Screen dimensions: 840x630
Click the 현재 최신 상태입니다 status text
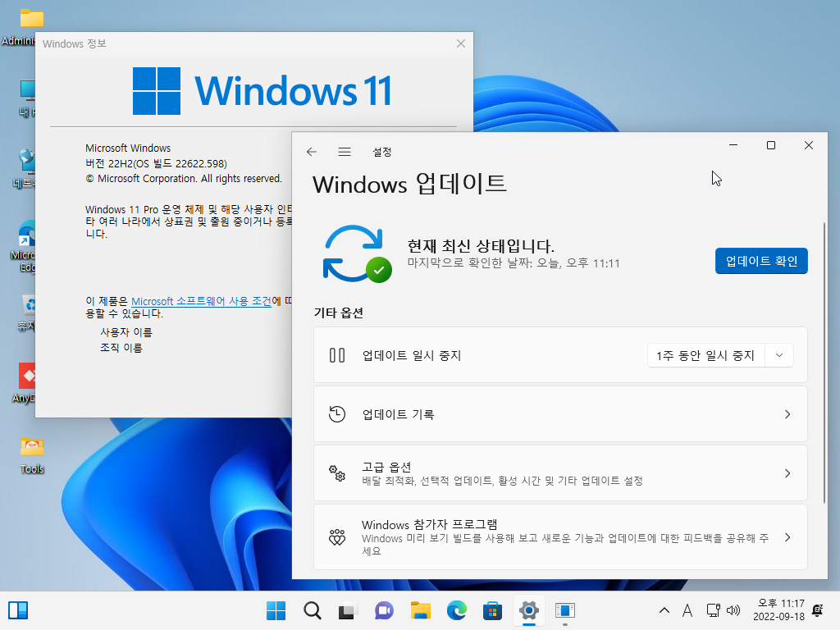pos(481,246)
